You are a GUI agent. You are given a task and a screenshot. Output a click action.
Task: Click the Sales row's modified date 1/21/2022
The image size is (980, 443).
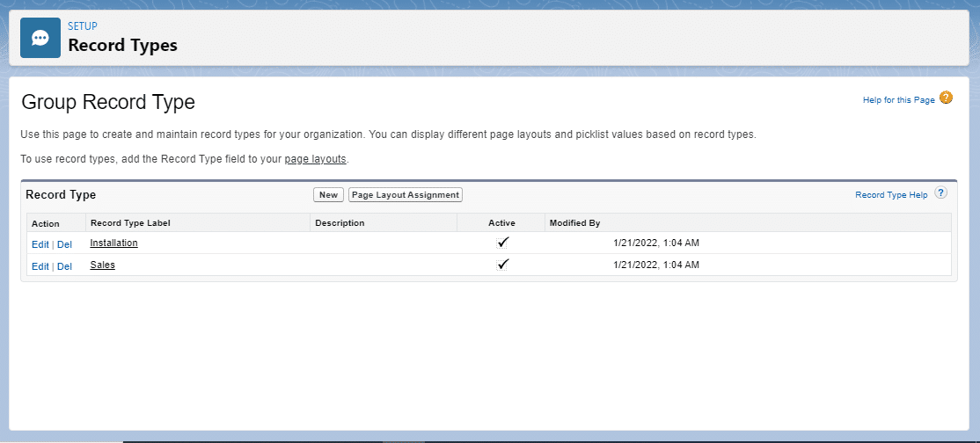click(x=656, y=265)
